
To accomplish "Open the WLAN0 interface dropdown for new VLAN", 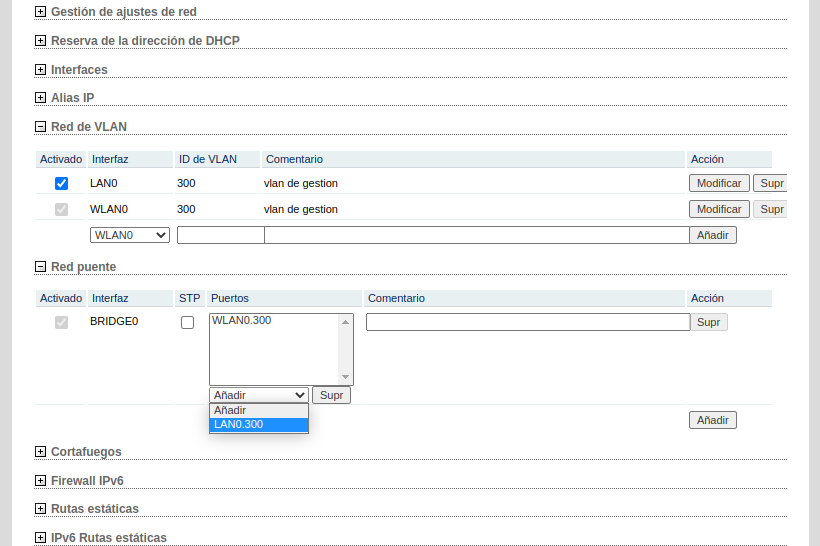I will tap(130, 235).
